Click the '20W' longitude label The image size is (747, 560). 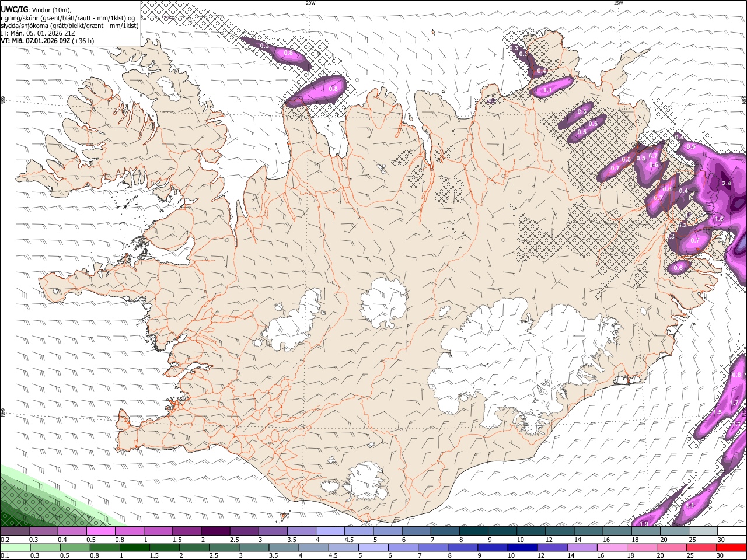[310, 3]
